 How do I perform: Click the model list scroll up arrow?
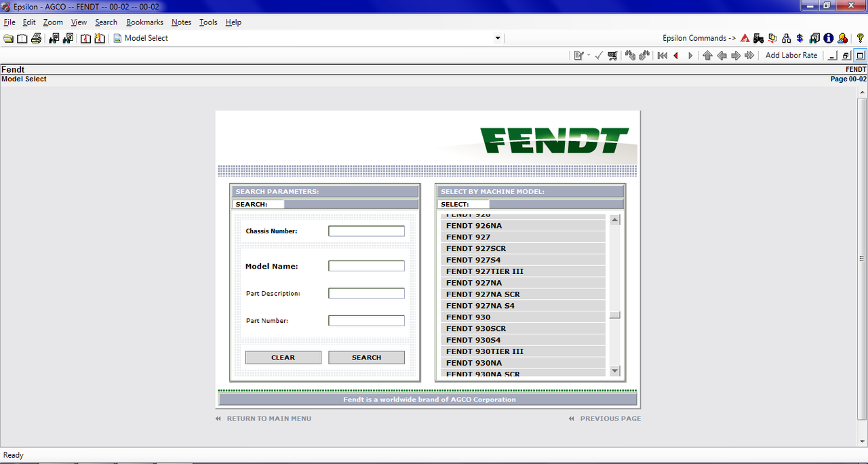tap(615, 220)
